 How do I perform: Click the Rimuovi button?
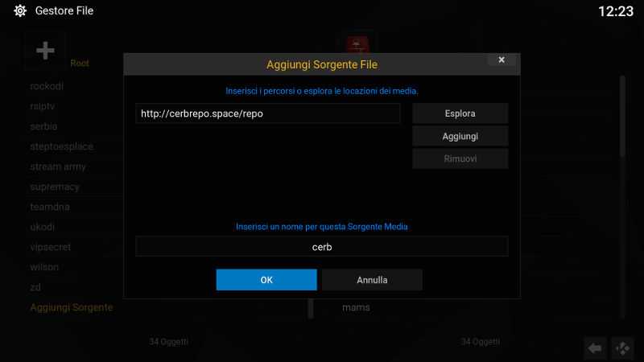460,158
